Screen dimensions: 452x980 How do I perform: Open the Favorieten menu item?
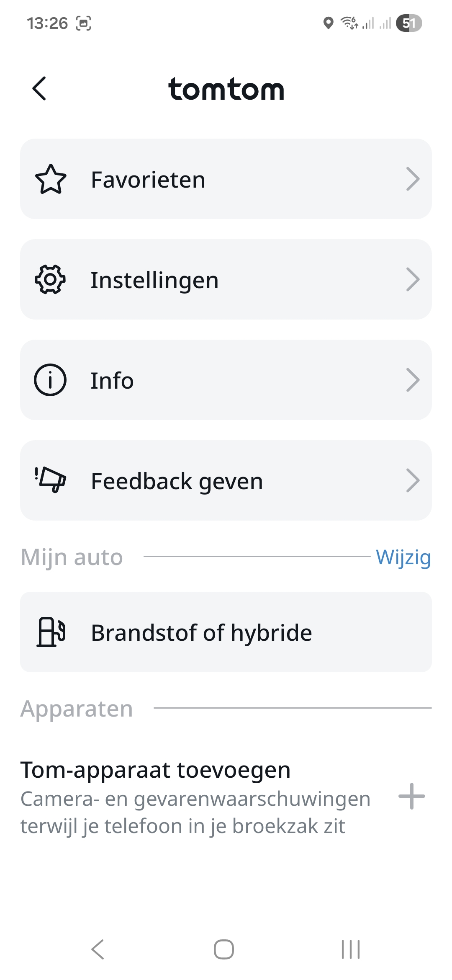coord(226,179)
